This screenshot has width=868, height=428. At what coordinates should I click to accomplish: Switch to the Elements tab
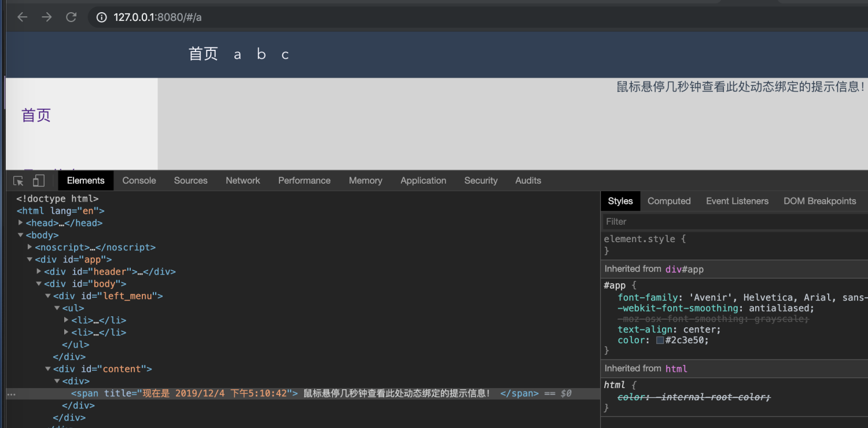tap(86, 181)
